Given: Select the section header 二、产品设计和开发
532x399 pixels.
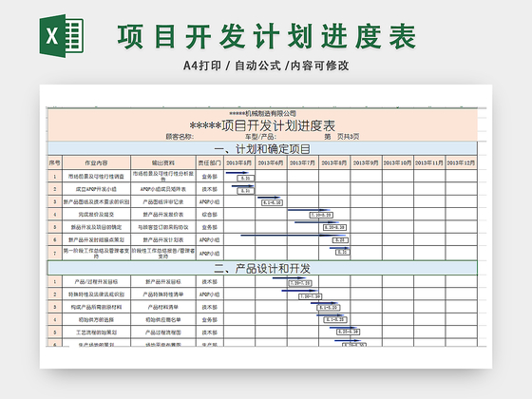Looking at the screenshot, I should (x=262, y=268).
